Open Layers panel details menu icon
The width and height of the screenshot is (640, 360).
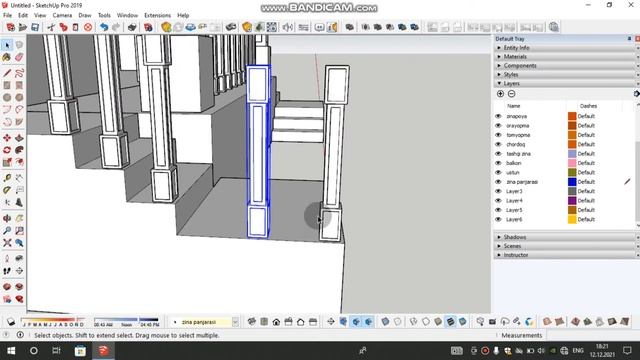tap(636, 94)
